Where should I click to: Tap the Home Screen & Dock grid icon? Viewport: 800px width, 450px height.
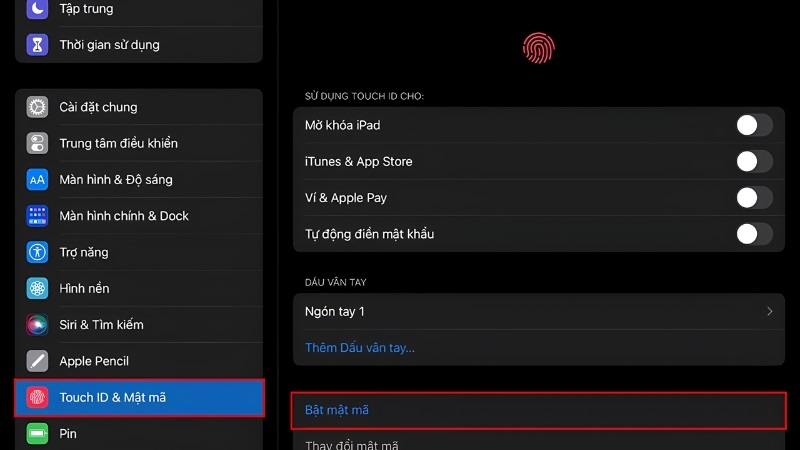tap(37, 216)
